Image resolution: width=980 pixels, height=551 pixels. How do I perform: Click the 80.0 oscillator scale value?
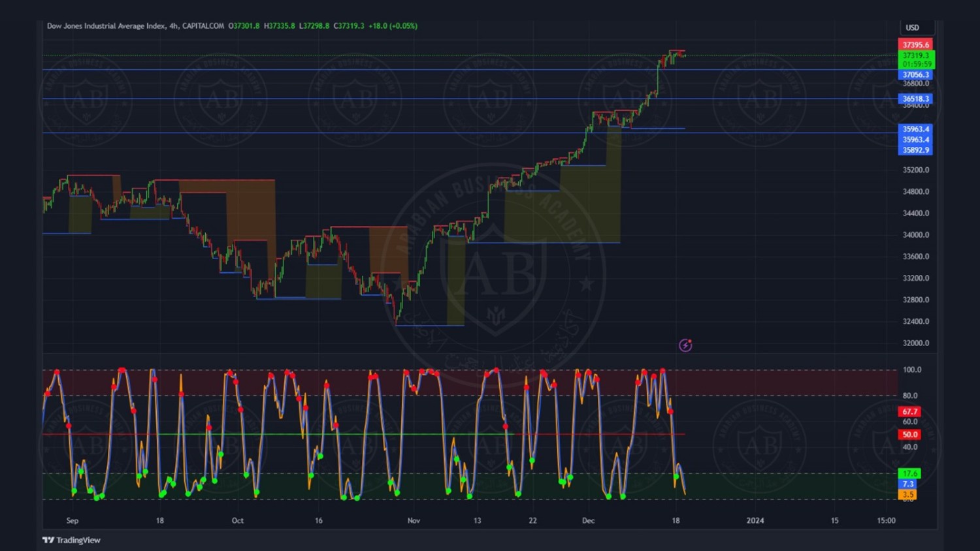click(910, 396)
